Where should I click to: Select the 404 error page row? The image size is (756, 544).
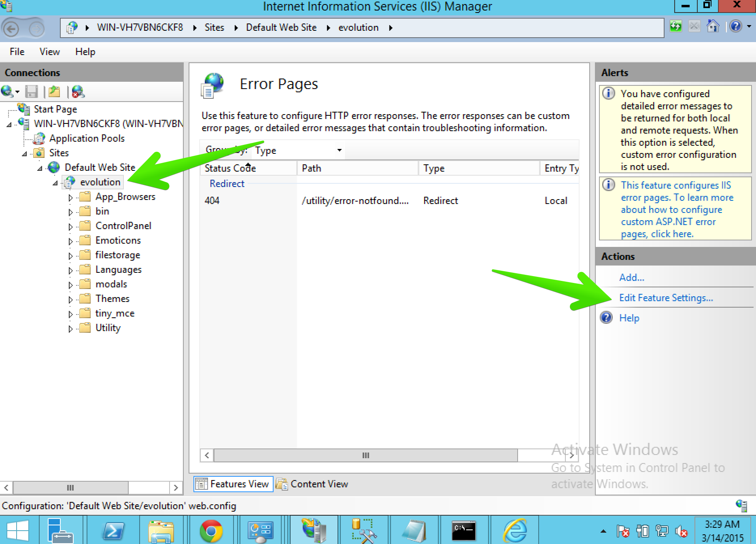click(x=389, y=200)
